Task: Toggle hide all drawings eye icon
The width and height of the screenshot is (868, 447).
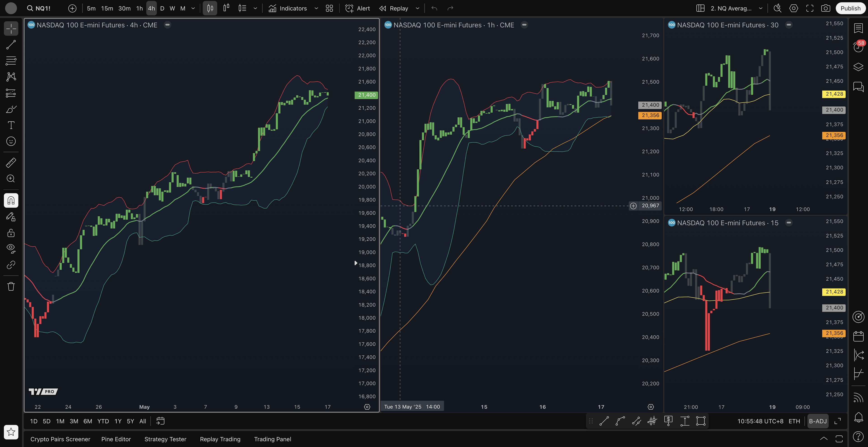Action: click(x=11, y=248)
